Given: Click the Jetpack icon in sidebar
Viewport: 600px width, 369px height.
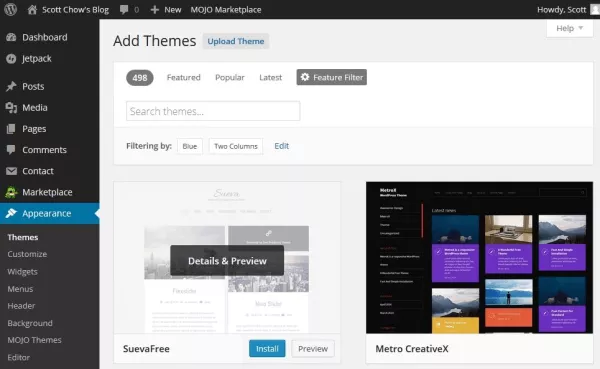Looking at the screenshot, I should pos(11,59).
